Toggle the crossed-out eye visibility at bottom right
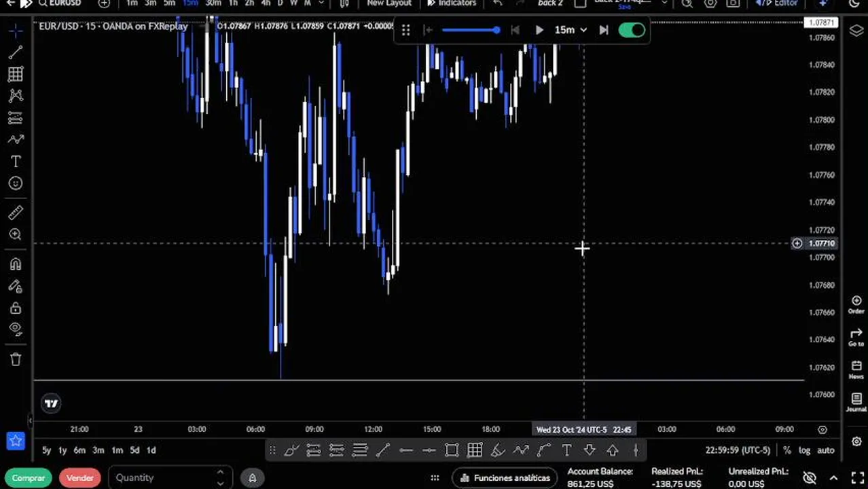This screenshot has height=489, width=868. tap(810, 477)
